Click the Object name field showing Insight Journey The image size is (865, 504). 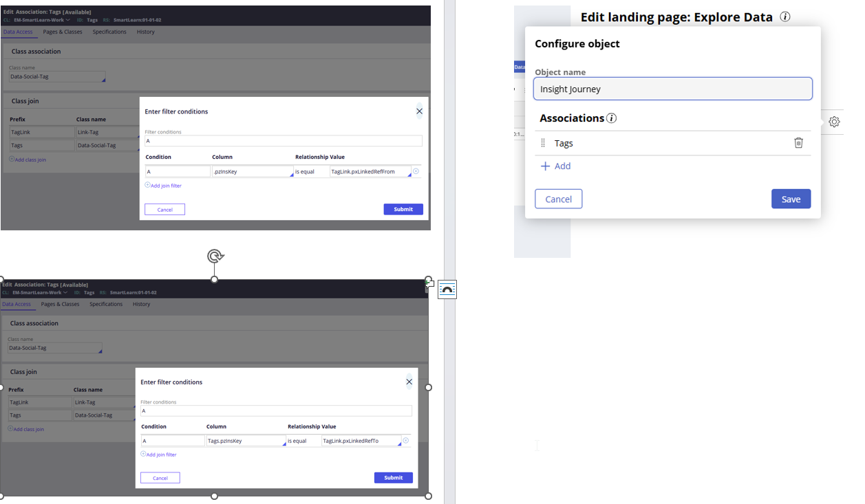click(672, 89)
